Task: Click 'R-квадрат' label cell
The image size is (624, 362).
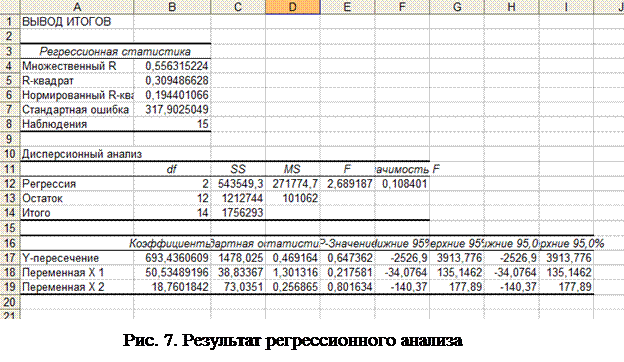Action: click(77, 80)
